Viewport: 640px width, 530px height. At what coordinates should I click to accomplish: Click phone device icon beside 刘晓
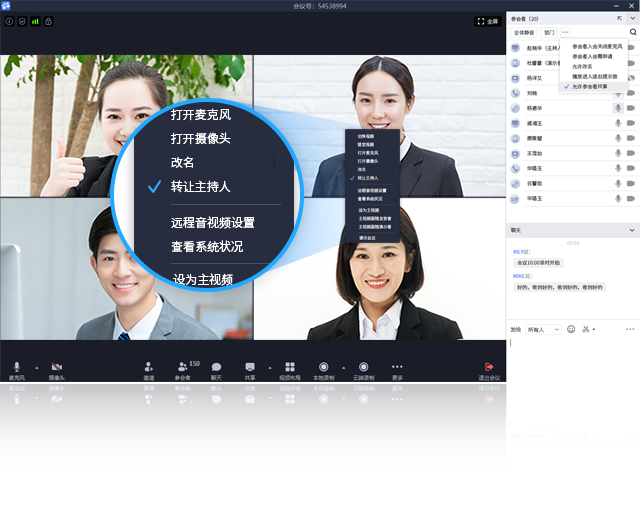[x=515, y=93]
